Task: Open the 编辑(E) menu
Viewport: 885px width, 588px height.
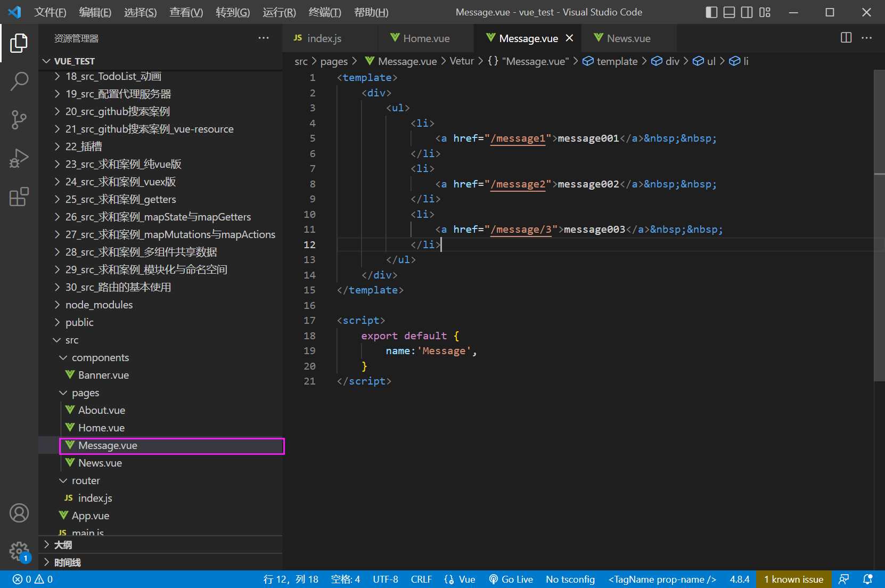Action: tap(95, 12)
